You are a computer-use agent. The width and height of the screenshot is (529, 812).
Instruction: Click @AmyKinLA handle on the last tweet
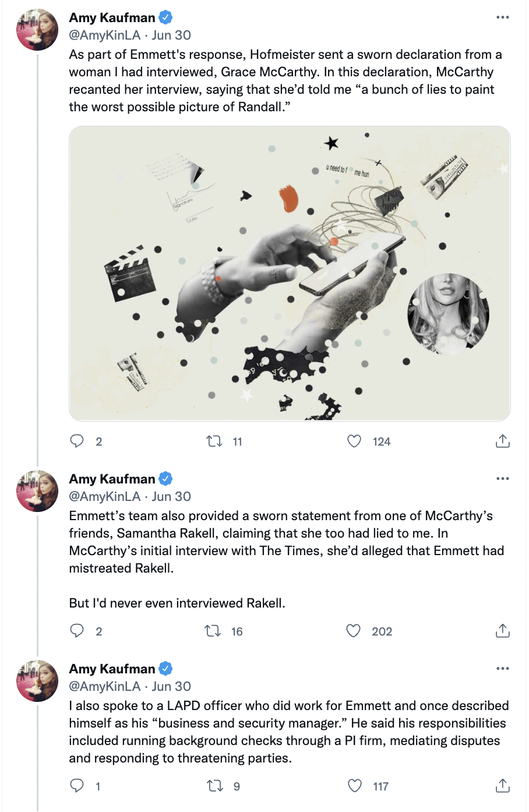click(105, 686)
